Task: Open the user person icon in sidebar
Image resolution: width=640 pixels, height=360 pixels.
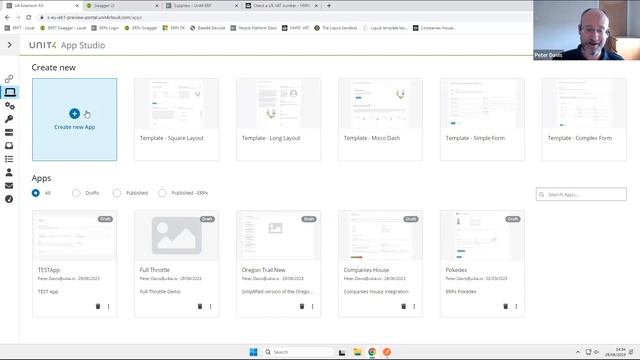Action: [x=9, y=172]
